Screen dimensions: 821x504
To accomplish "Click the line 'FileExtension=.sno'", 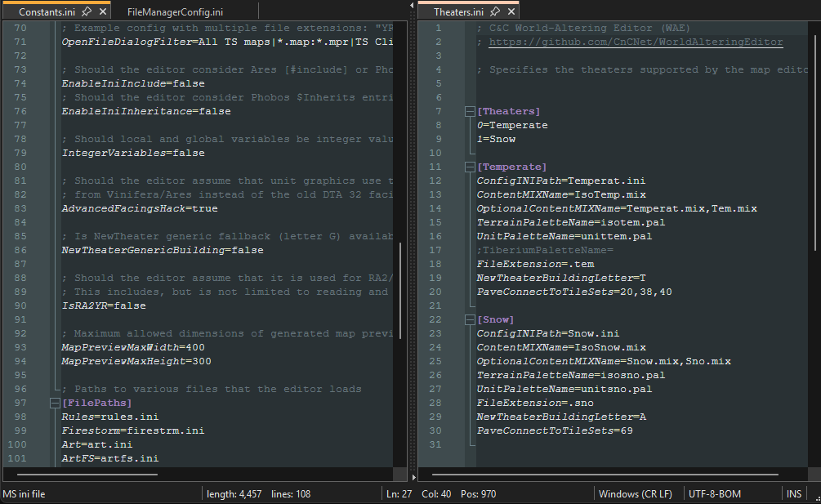I will 535,403.
